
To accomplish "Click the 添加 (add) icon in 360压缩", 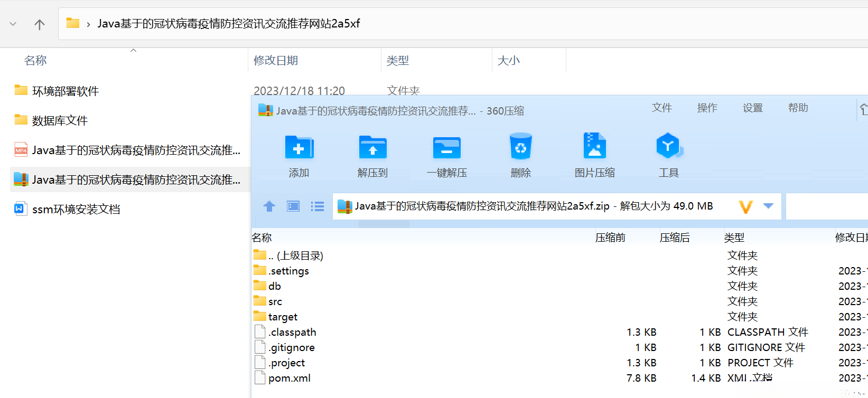I will pos(299,147).
